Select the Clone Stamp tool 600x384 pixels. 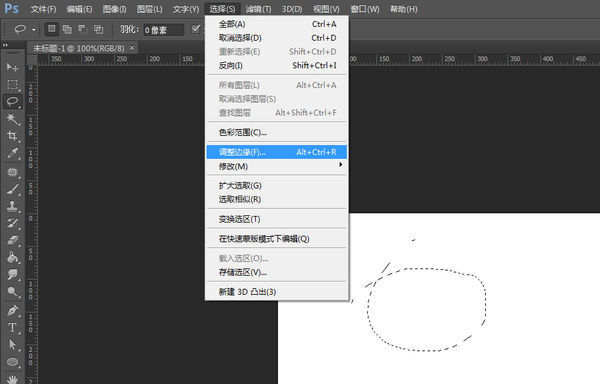(12, 206)
